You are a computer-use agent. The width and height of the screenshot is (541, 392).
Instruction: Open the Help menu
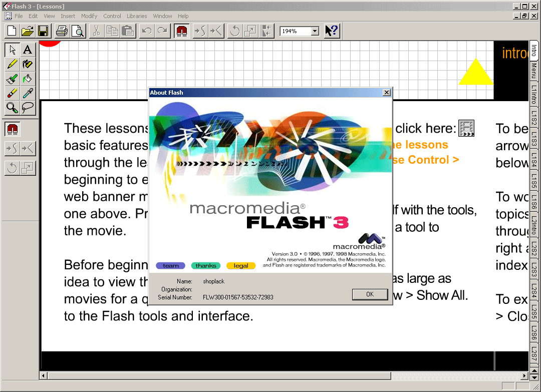click(183, 16)
